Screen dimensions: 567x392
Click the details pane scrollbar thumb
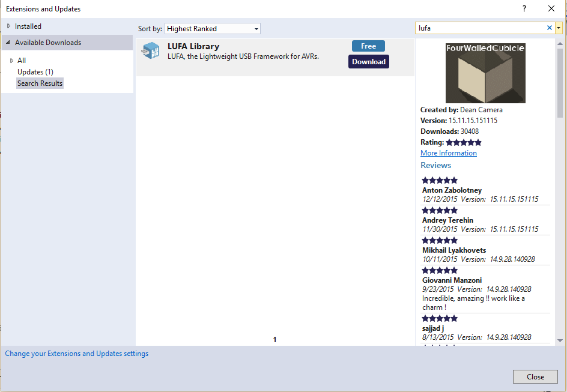560,83
